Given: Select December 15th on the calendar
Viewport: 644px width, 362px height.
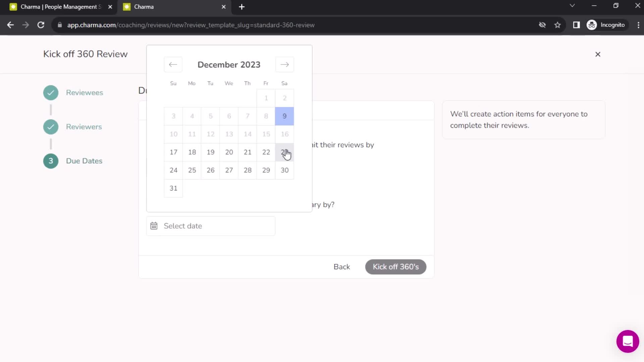Looking at the screenshot, I should coord(266,134).
